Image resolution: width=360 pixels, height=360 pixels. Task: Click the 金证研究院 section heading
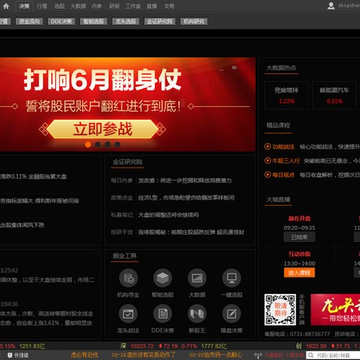tap(128, 162)
